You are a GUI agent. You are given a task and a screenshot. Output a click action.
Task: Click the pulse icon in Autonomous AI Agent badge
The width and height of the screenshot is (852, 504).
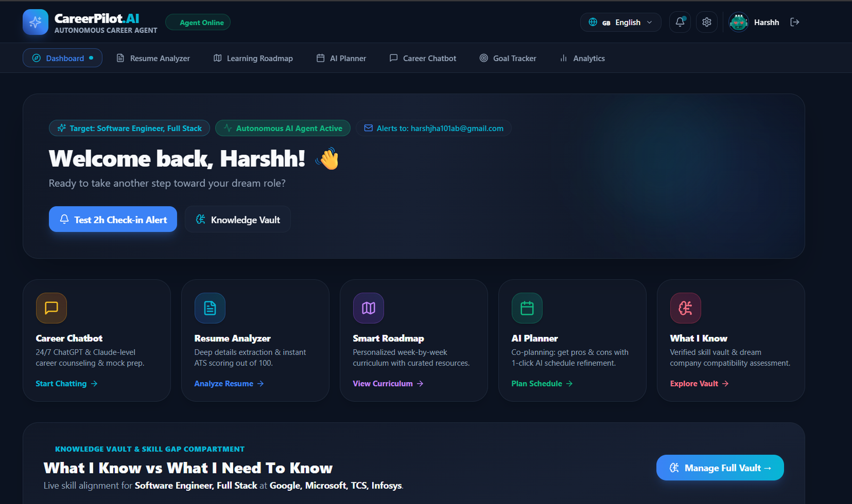(228, 128)
